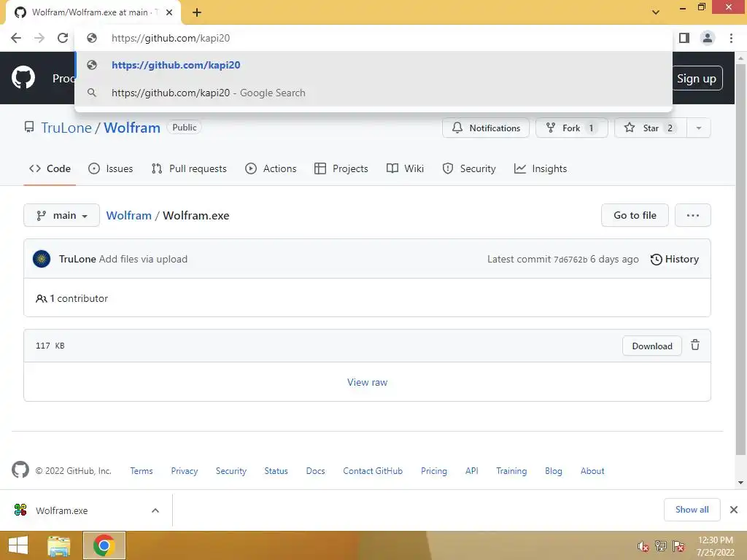Open the Privacy footer link
Screen dimensions: 747x560
[x=185, y=471]
